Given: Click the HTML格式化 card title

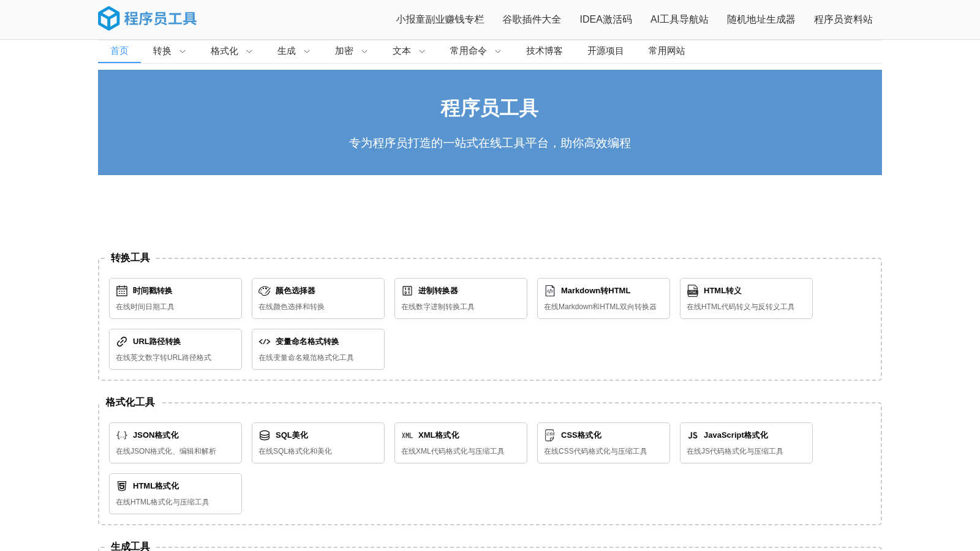Looking at the screenshot, I should click(156, 486).
